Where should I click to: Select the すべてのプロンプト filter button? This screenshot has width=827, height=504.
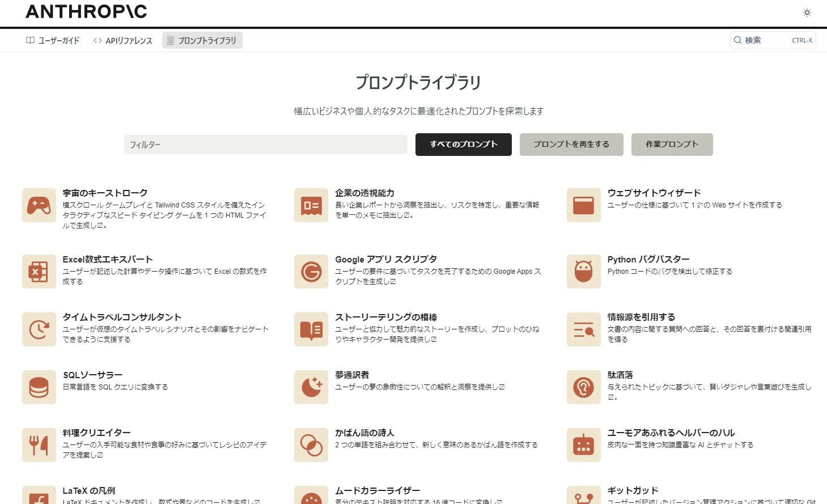point(464,145)
